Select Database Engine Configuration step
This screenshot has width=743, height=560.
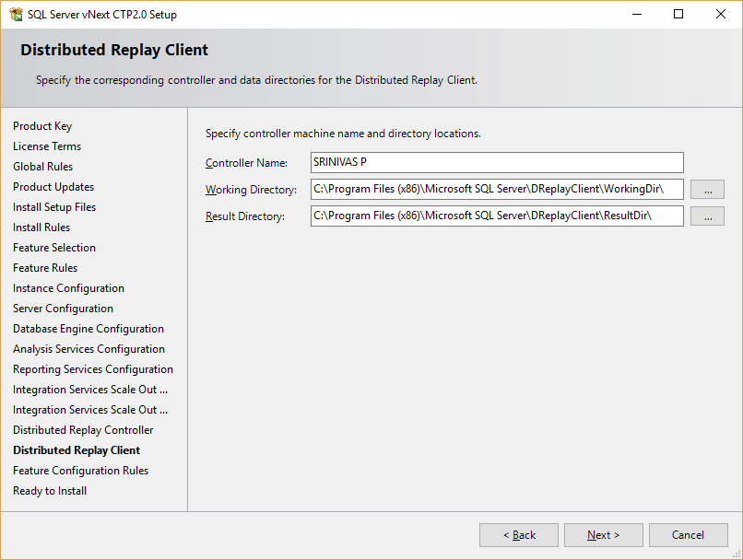[x=88, y=329]
